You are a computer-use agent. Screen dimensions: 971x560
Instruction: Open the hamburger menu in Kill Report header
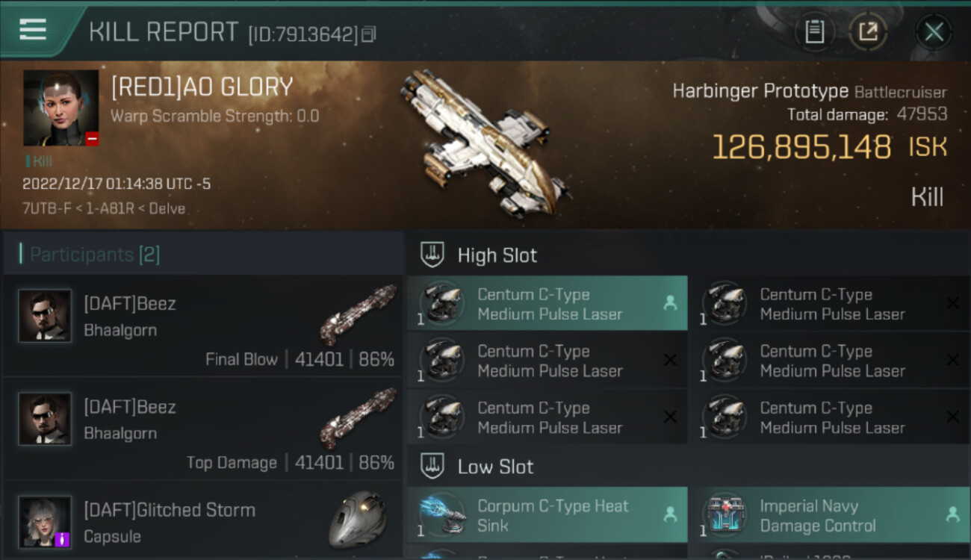pos(33,30)
